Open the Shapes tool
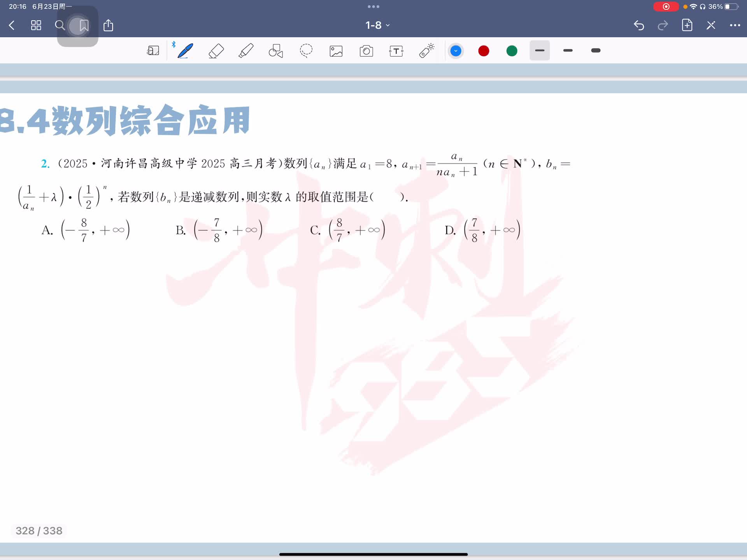The height and width of the screenshot is (560, 747). (x=276, y=51)
